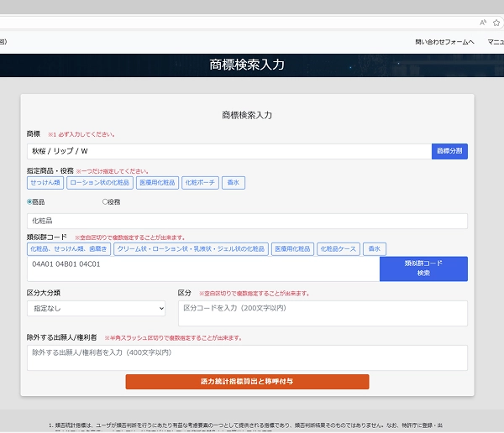Open the 問い合わせフォームへ link
Image resolution: width=504 pixels, height=433 pixels.
point(444,41)
